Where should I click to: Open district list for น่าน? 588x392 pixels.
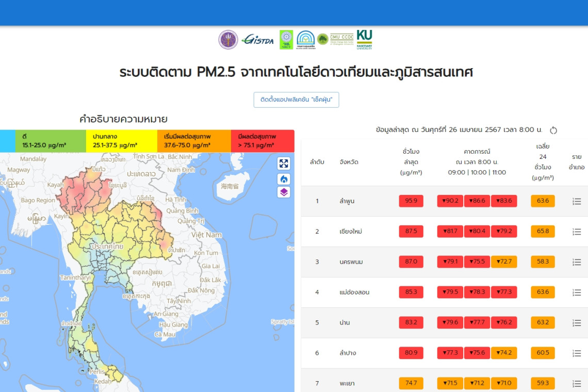click(577, 323)
